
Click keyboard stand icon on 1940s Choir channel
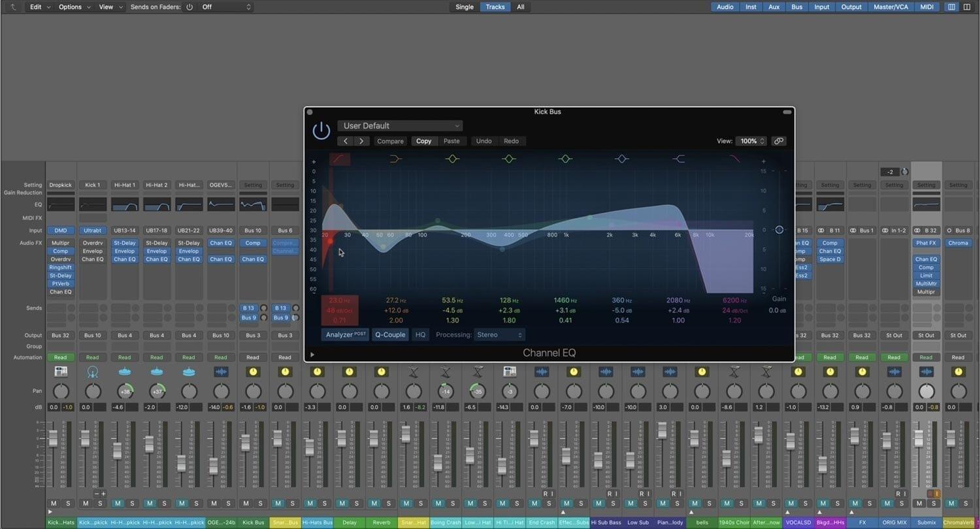(x=734, y=372)
